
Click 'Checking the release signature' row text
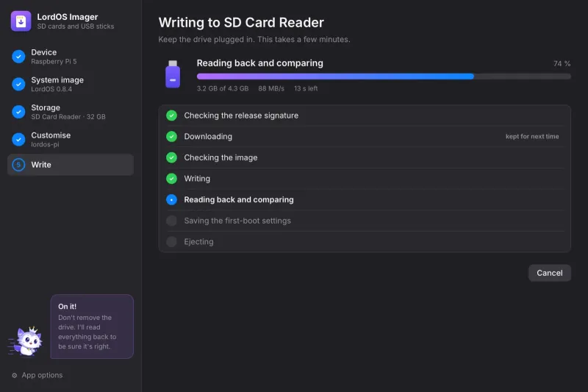(241, 115)
